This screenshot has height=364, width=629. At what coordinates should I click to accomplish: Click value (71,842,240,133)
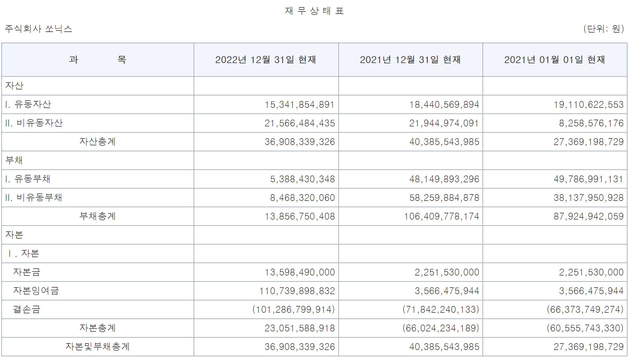(x=441, y=310)
